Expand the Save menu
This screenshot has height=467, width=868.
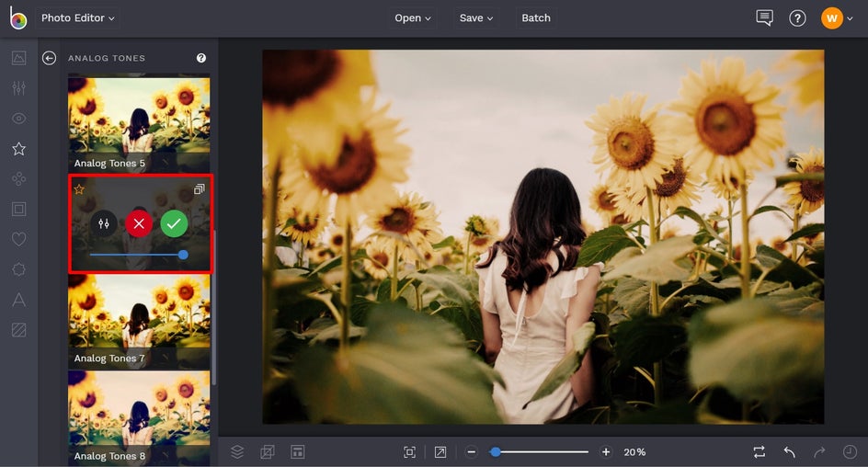(x=476, y=18)
